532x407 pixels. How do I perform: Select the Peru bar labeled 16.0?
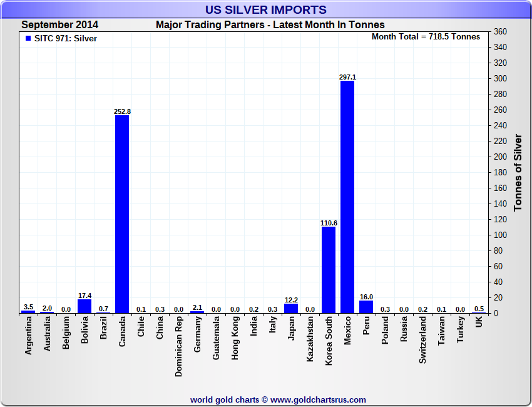pyautogui.click(x=366, y=307)
